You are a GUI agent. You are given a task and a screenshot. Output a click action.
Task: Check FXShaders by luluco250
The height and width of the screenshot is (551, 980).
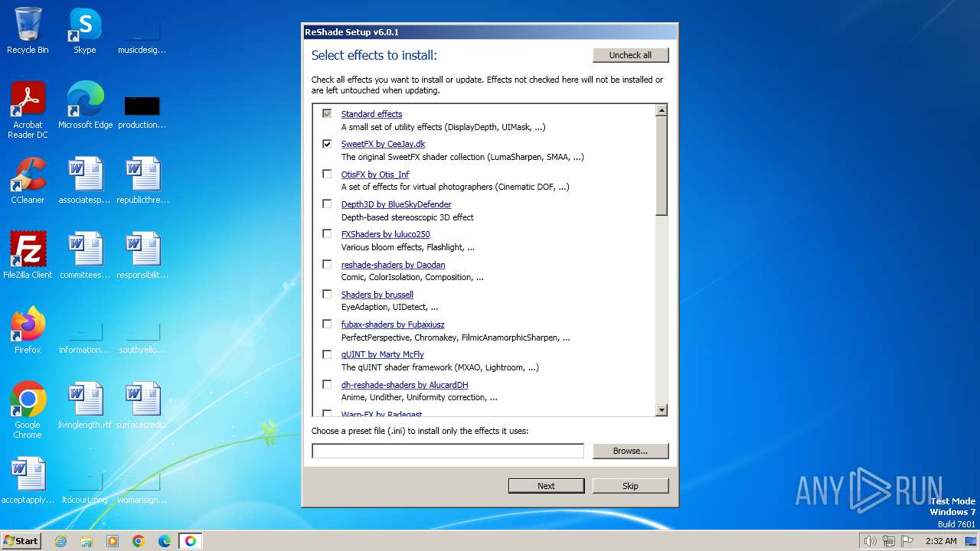(327, 233)
